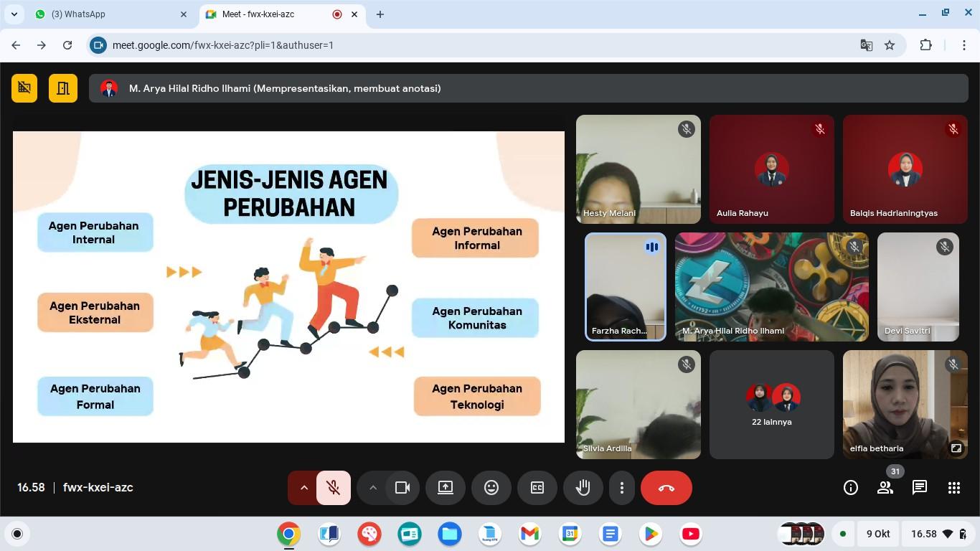The width and height of the screenshot is (980, 551).
Task: Click the present now screen share button
Action: (446, 488)
